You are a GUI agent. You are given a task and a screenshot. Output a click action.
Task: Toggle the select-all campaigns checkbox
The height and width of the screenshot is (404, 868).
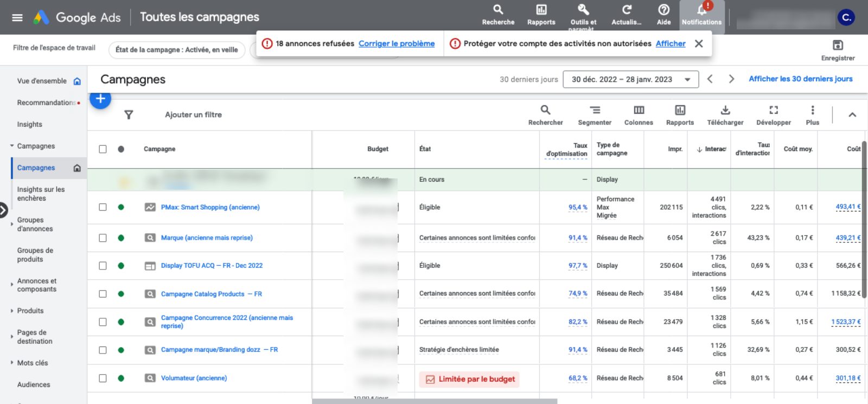click(x=103, y=149)
